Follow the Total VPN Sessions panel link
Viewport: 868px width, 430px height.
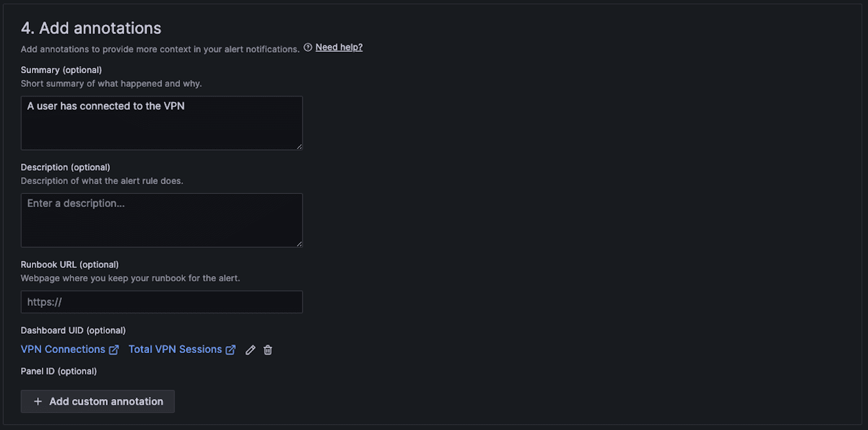pyautogui.click(x=174, y=349)
